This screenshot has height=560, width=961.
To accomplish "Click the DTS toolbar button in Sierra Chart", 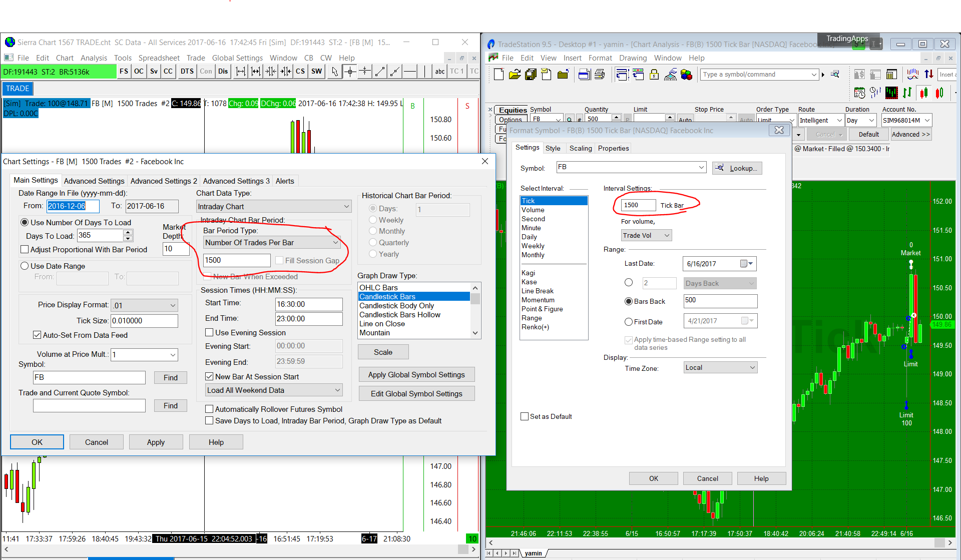I will 187,72.
